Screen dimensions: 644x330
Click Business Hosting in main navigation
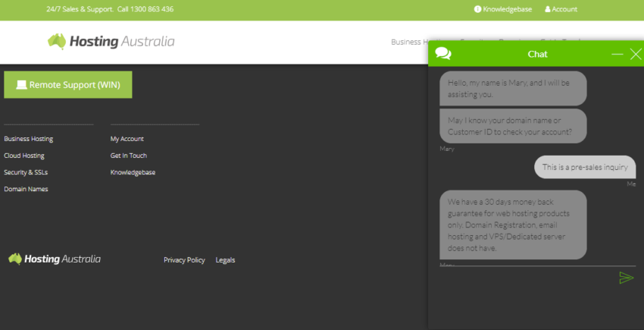click(409, 42)
